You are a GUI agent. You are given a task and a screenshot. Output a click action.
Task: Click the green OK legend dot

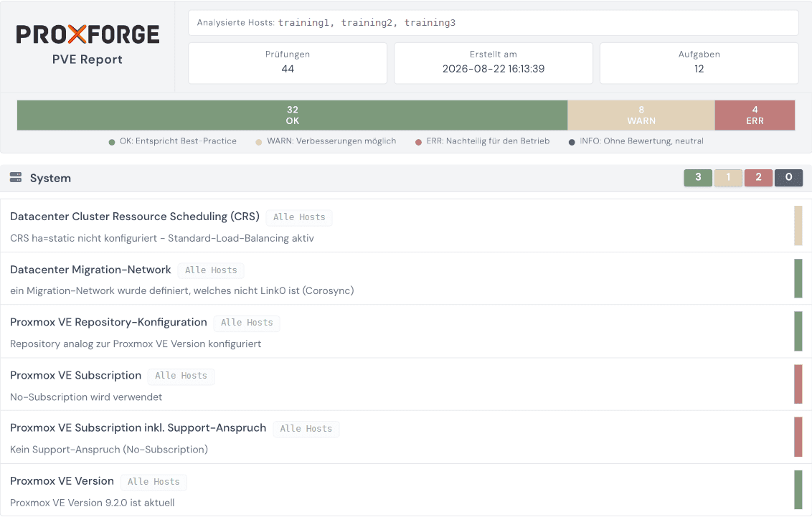coord(112,142)
